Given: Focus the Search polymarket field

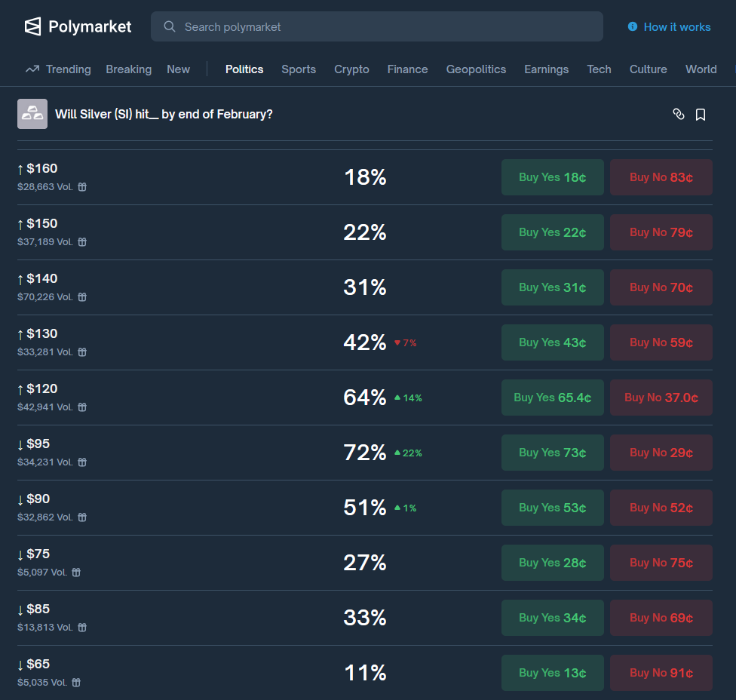Looking at the screenshot, I should [377, 26].
